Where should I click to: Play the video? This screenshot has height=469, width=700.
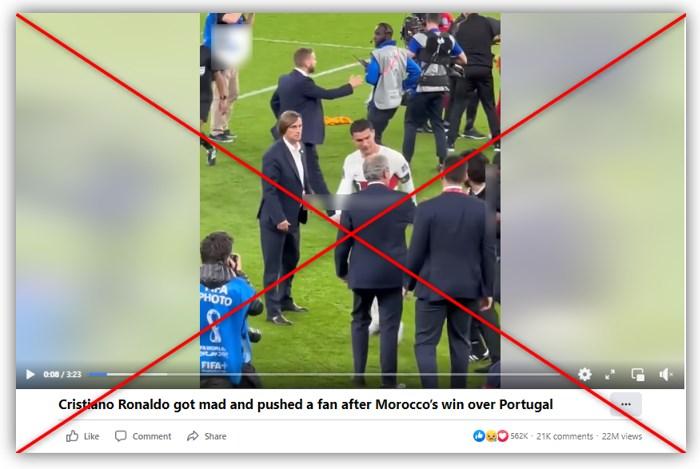(x=30, y=374)
